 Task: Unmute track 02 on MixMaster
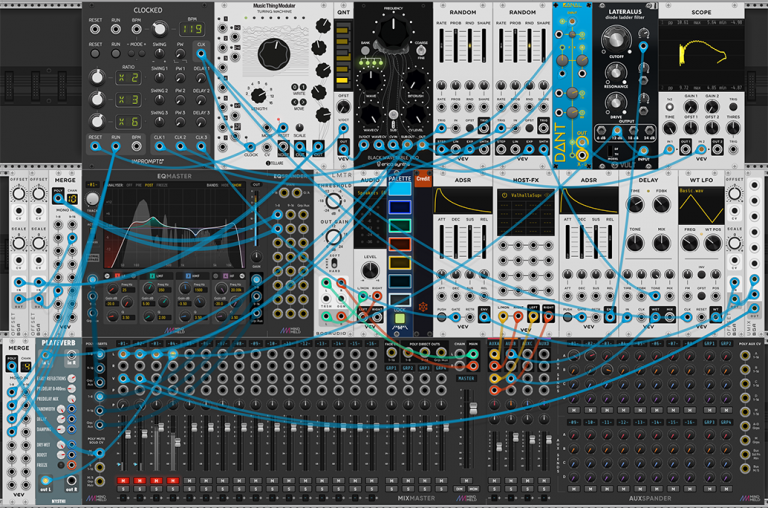click(x=139, y=481)
